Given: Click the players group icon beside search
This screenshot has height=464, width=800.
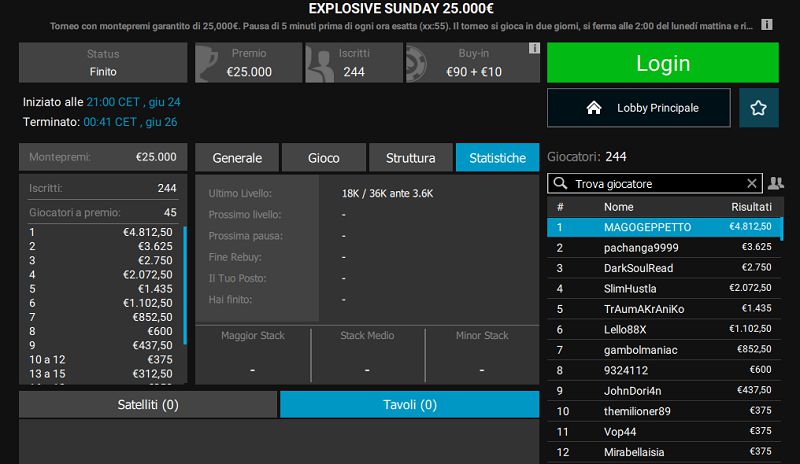Looking at the screenshot, I should (776, 183).
